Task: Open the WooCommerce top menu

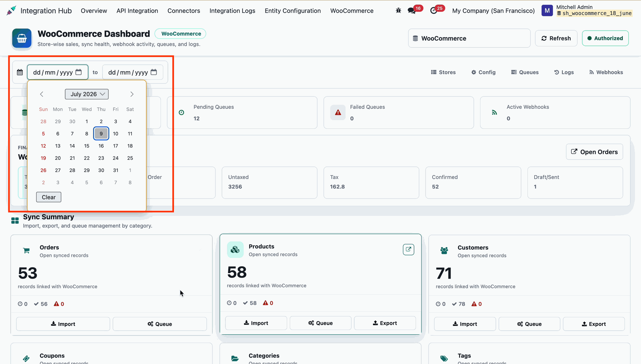Action: (352, 11)
